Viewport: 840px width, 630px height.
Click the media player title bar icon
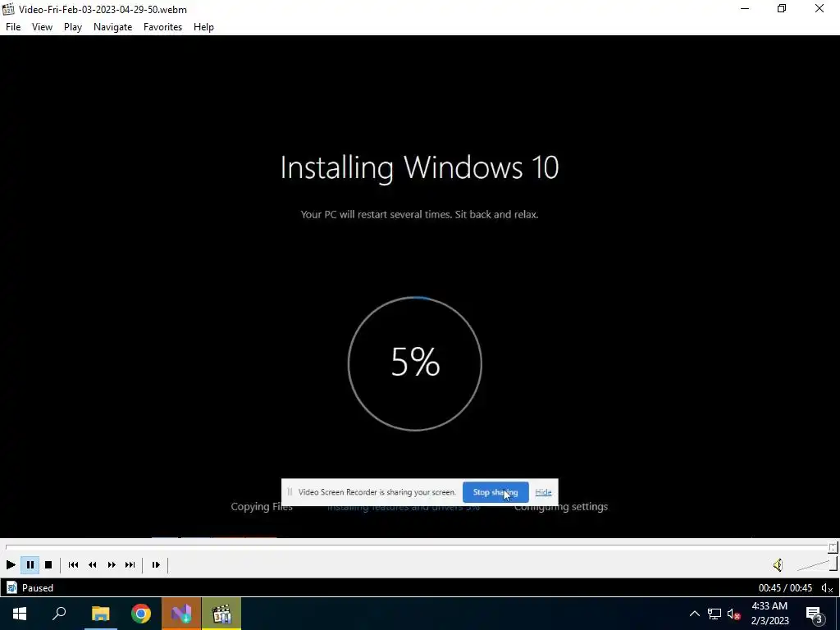pyautogui.click(x=8, y=9)
